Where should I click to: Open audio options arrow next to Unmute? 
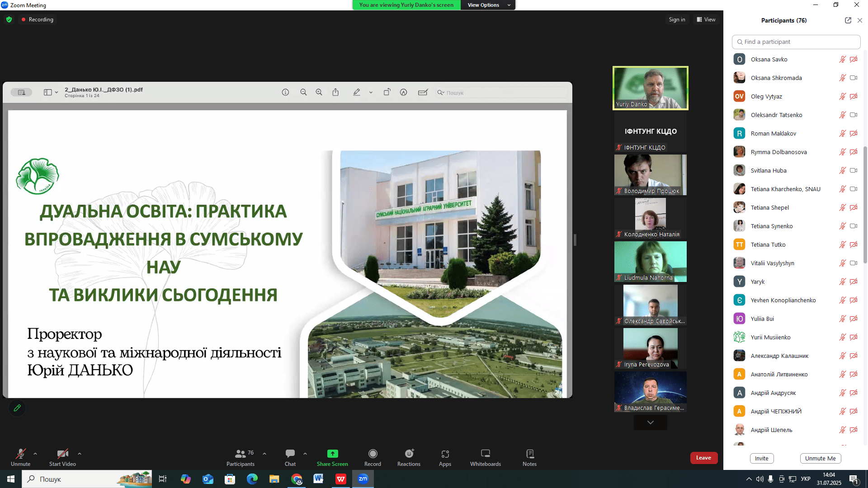(35, 454)
